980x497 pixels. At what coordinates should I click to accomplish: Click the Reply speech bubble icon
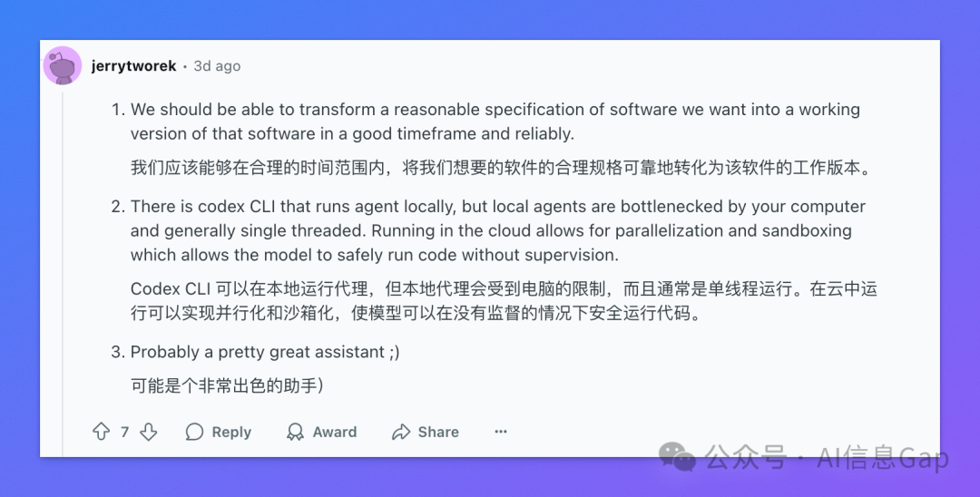click(x=195, y=432)
